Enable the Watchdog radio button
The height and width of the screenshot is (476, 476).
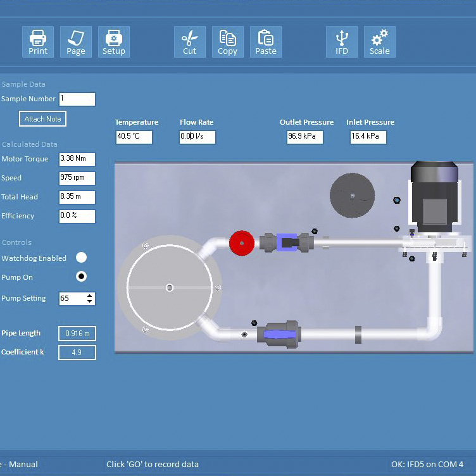[x=81, y=258]
